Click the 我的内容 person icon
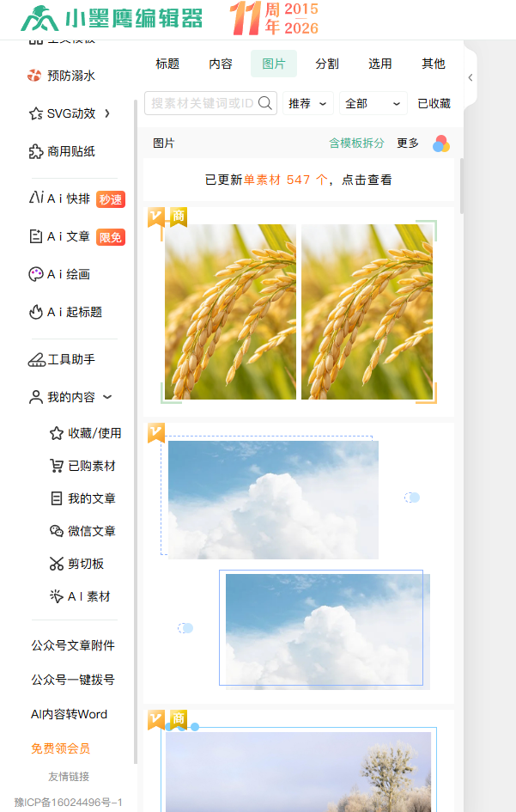 pyautogui.click(x=36, y=397)
